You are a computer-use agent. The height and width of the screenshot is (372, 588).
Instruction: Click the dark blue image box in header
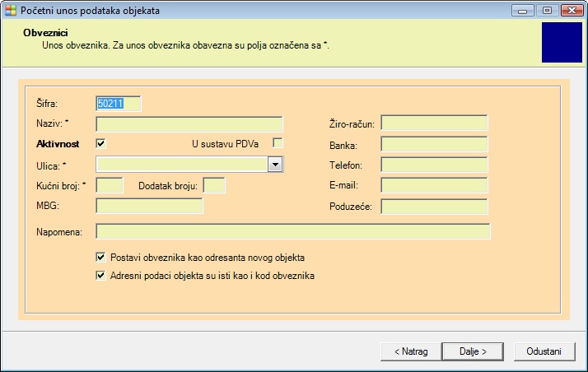pyautogui.click(x=562, y=42)
